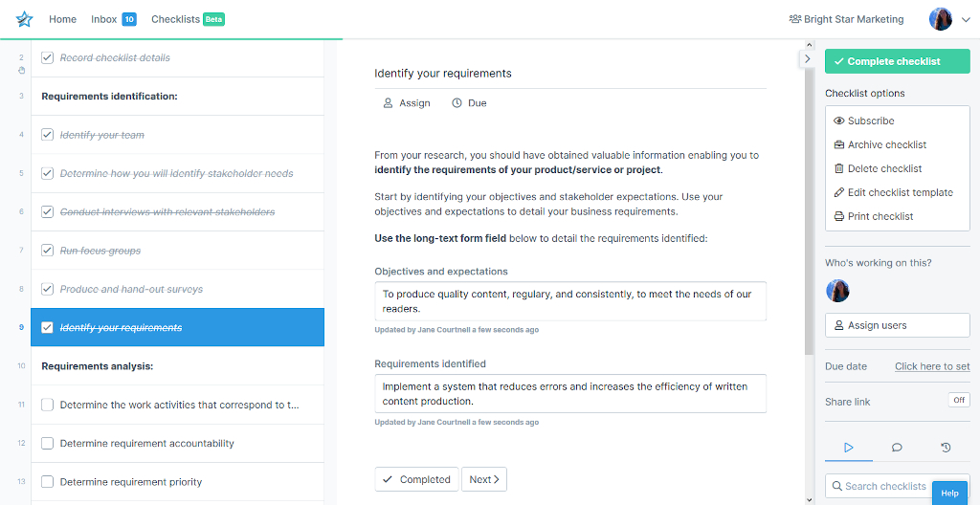Uncheck the Run focus groups task
This screenshot has height=505, width=980.
coord(47,250)
